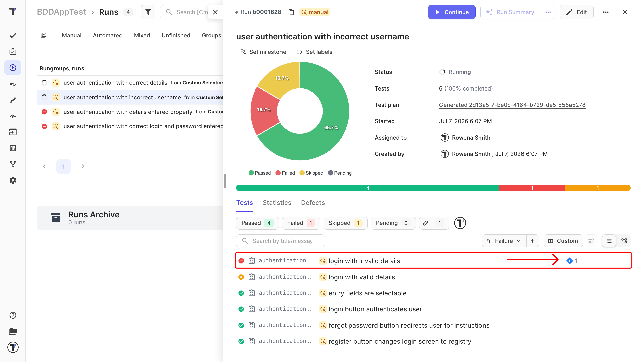
Task: Open the runs filter funnel button
Action: pyautogui.click(x=148, y=12)
